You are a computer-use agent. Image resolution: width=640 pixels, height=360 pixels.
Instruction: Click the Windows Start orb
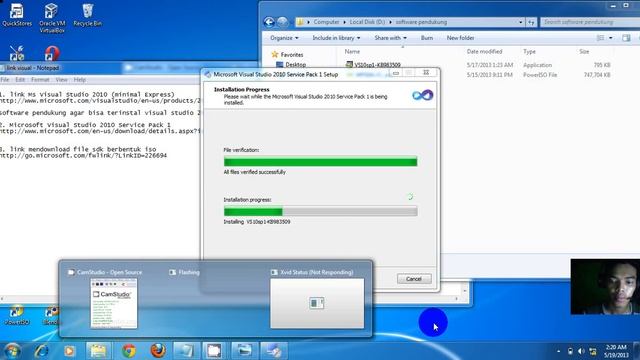coord(12,351)
